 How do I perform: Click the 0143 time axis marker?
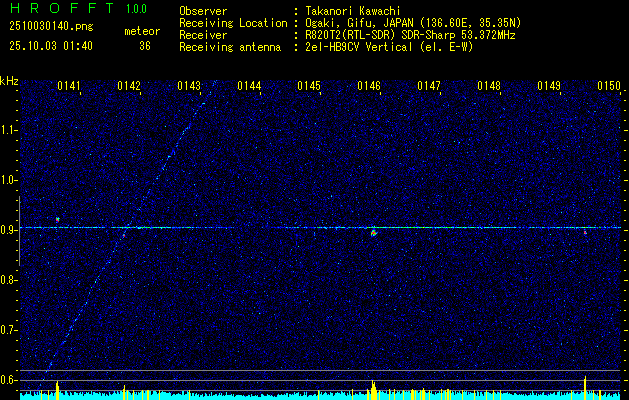point(189,86)
